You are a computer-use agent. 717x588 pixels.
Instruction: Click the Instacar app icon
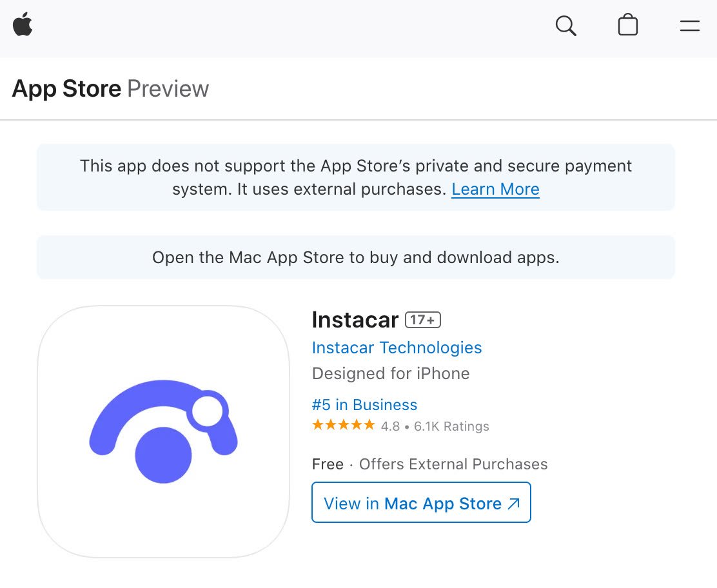(x=163, y=431)
